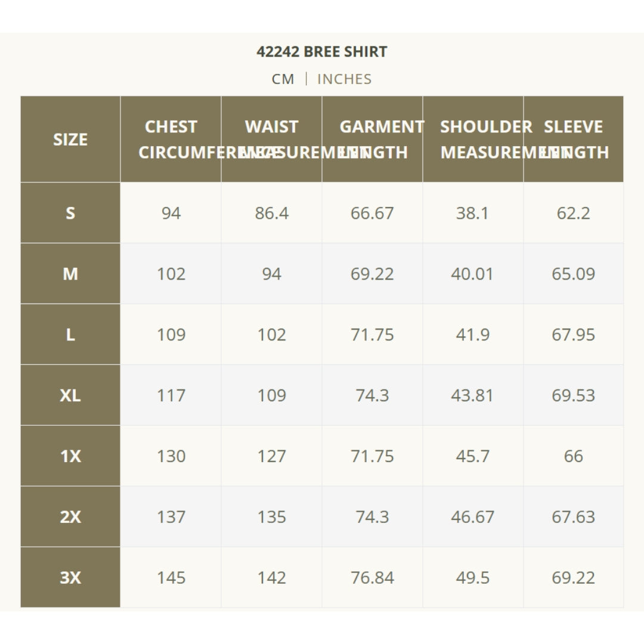Click the S size row label
Screen dimensions: 644x644
pos(70,213)
